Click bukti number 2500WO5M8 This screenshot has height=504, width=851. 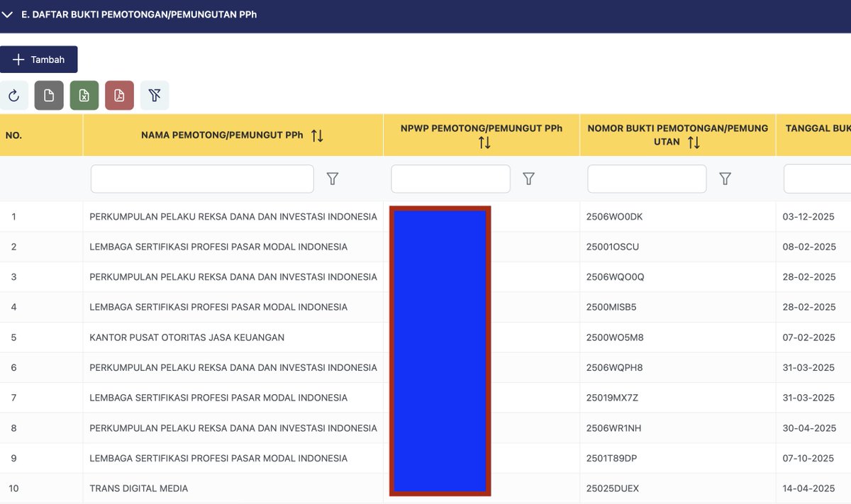click(x=615, y=337)
